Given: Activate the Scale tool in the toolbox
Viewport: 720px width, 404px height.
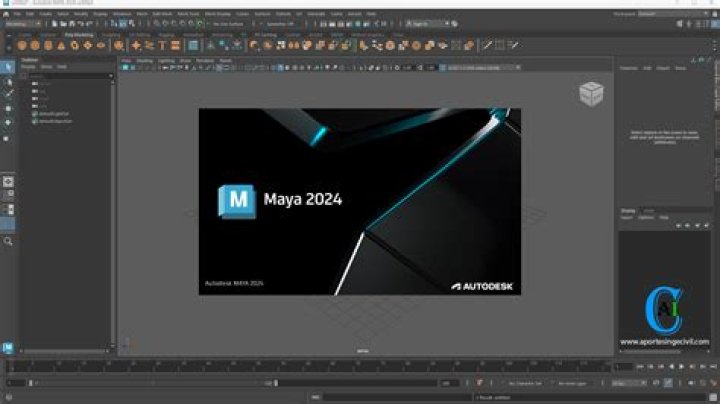Looking at the screenshot, I should tap(6, 138).
